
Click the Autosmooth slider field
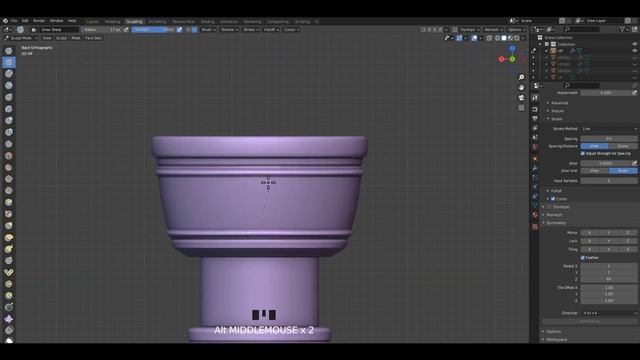pyautogui.click(x=606, y=93)
